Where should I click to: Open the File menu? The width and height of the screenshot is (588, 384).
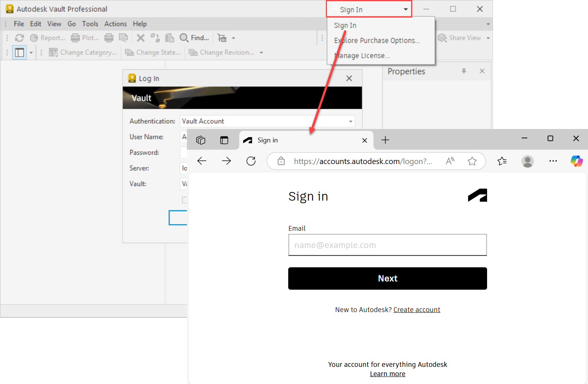(19, 24)
